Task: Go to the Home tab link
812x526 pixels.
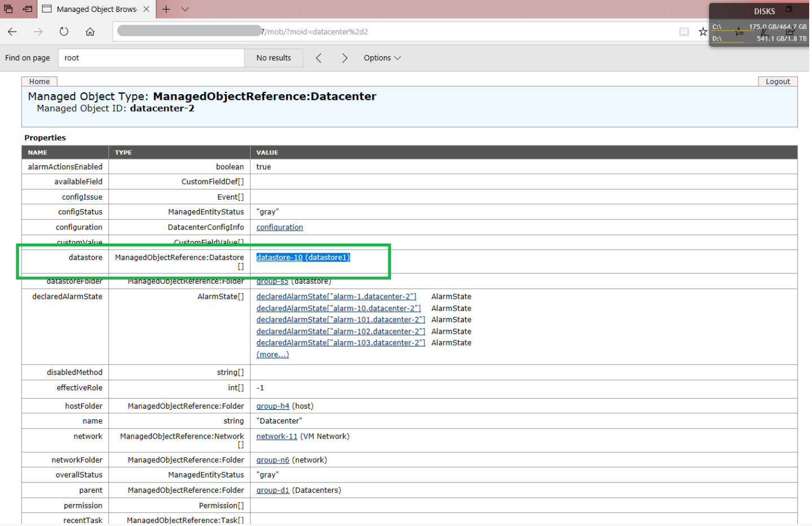Action: 39,82
